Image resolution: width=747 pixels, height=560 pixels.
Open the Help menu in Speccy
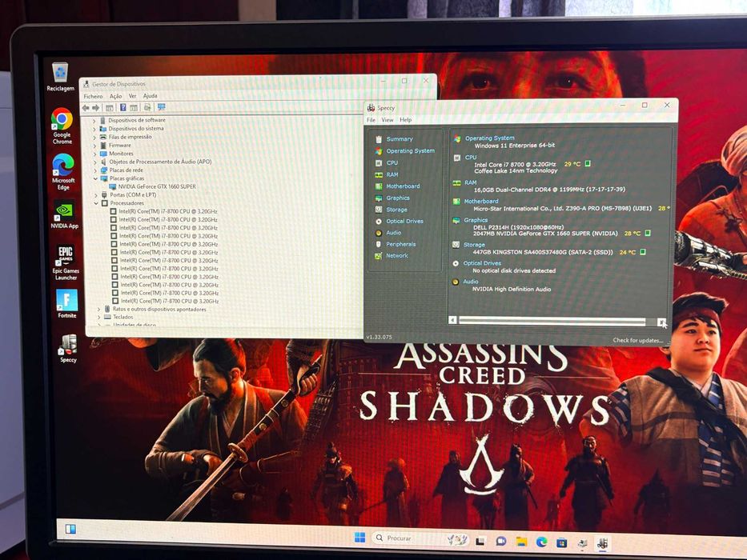(405, 120)
